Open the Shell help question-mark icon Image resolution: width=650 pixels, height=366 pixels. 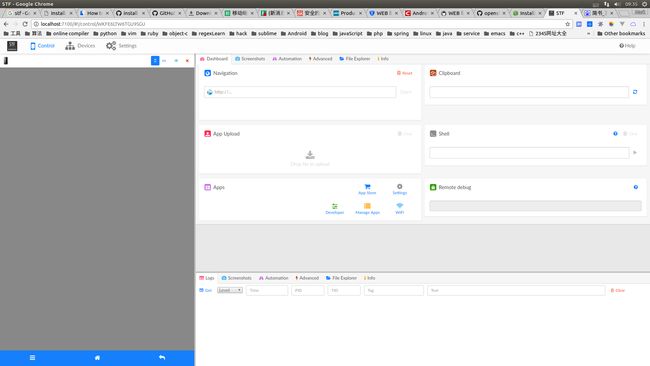coord(615,134)
